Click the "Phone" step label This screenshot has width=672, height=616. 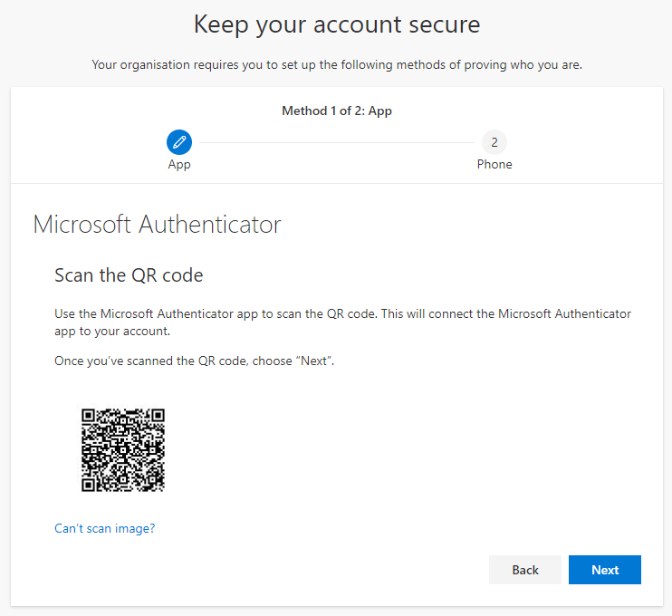tap(494, 164)
